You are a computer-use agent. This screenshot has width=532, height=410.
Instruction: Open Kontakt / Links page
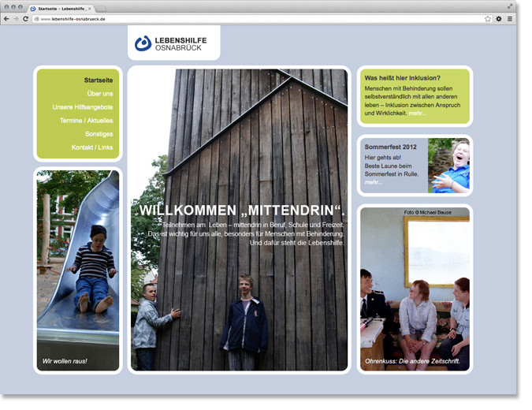click(92, 147)
